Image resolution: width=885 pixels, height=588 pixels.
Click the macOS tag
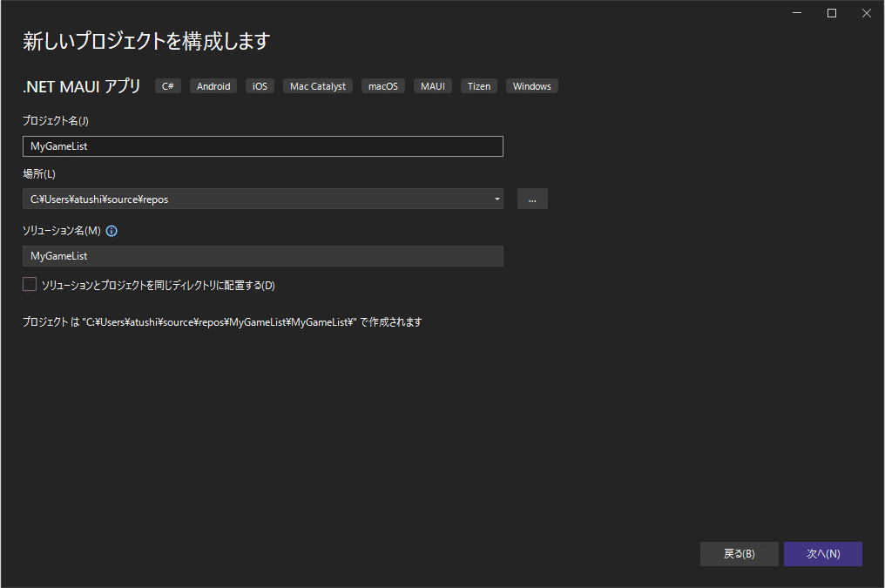(x=383, y=85)
